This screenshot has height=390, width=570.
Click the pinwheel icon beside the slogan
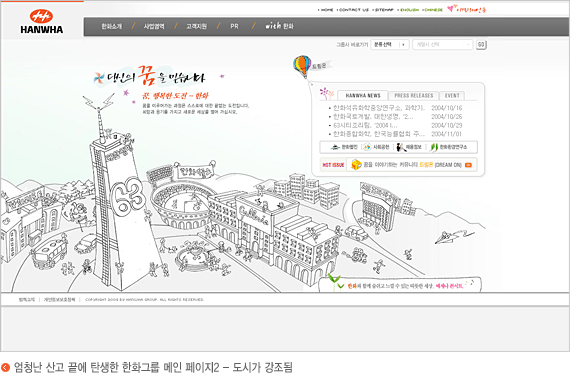click(99, 78)
